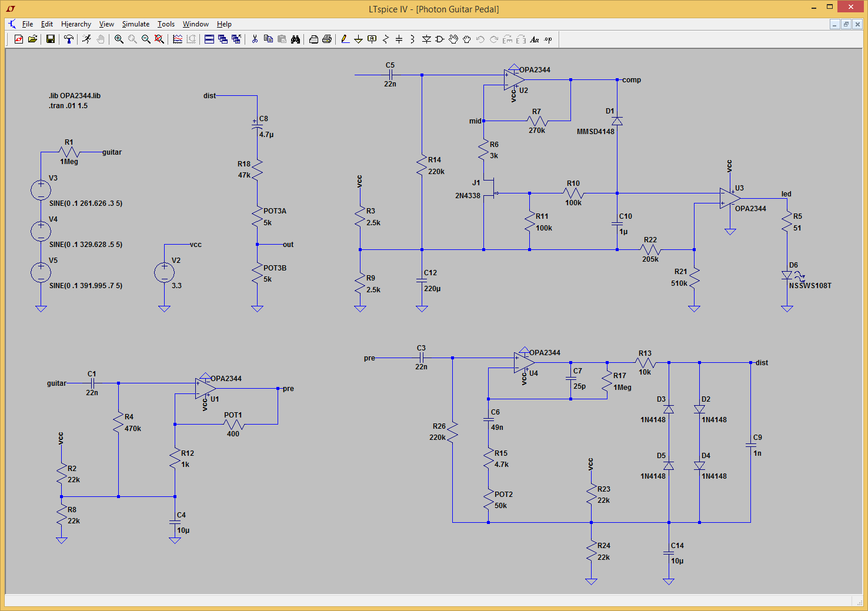Place a Ground symbol from the toolbar
The image size is (868, 611).
tap(358, 39)
